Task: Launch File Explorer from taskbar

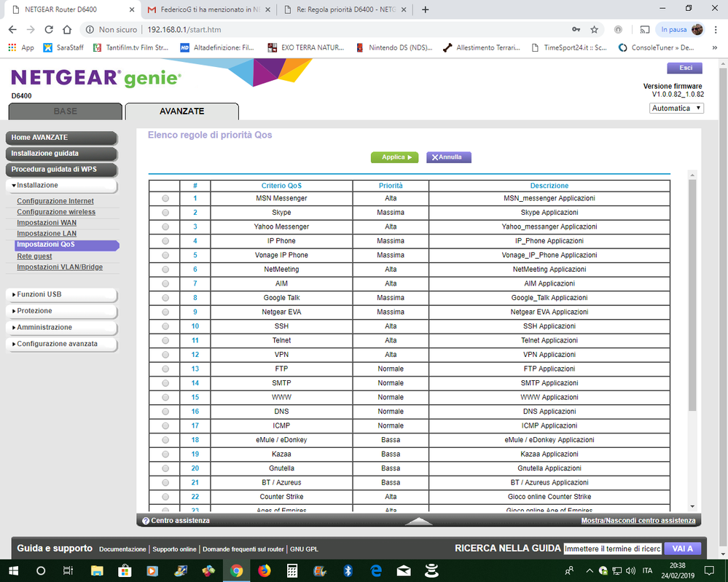Action: pos(97,571)
